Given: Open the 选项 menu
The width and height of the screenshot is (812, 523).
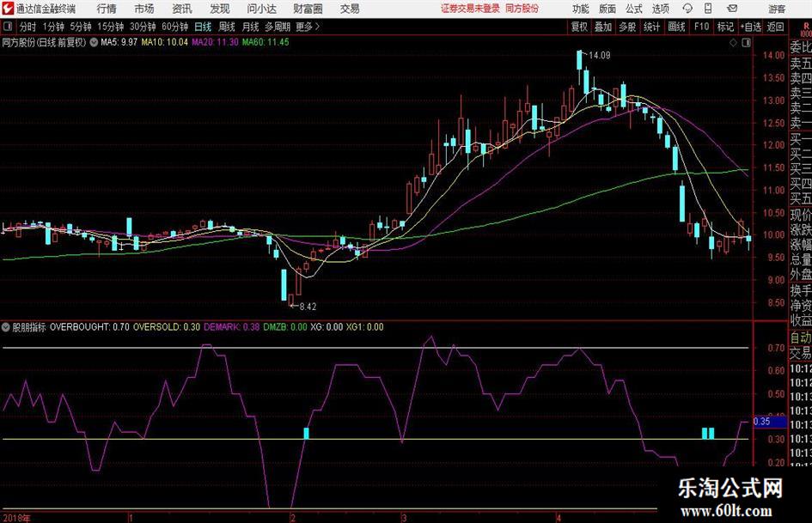Looking at the screenshot, I should point(660,9).
